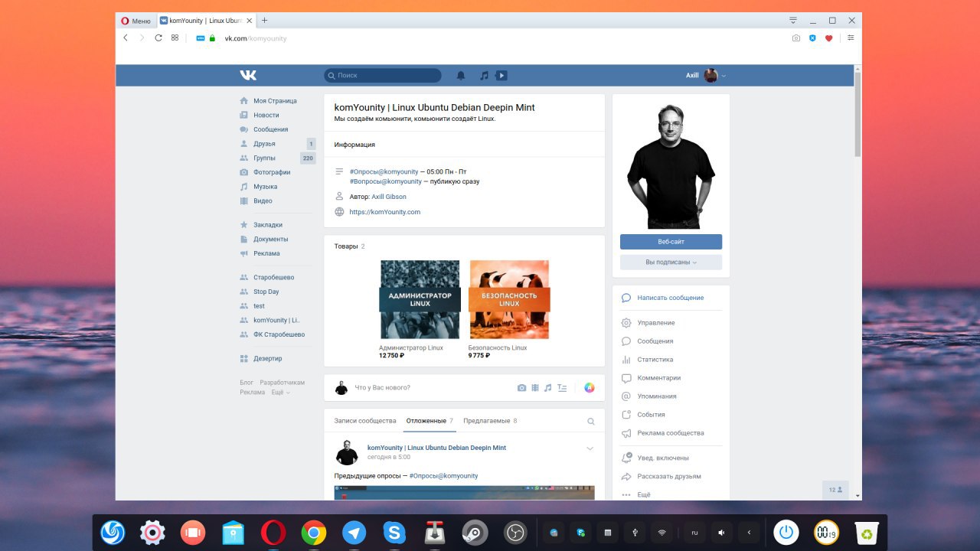980x551 pixels.
Task: Open the https://komYounity.com link
Action: coord(384,212)
